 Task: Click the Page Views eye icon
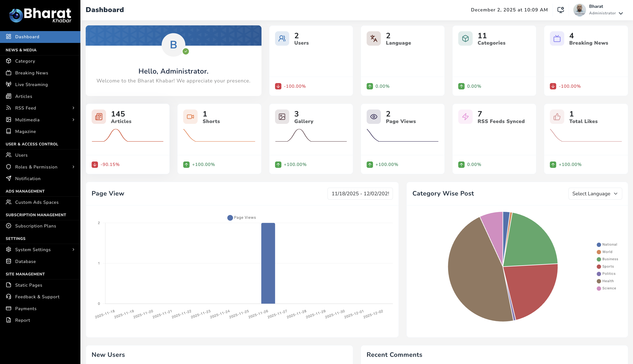pyautogui.click(x=374, y=117)
